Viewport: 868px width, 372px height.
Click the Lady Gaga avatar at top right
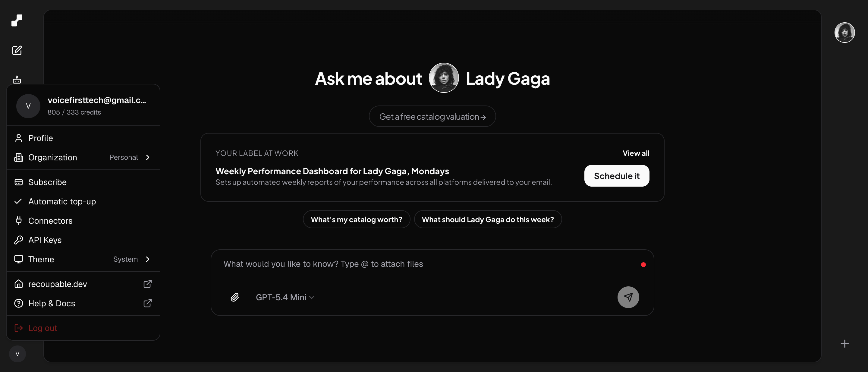(844, 33)
